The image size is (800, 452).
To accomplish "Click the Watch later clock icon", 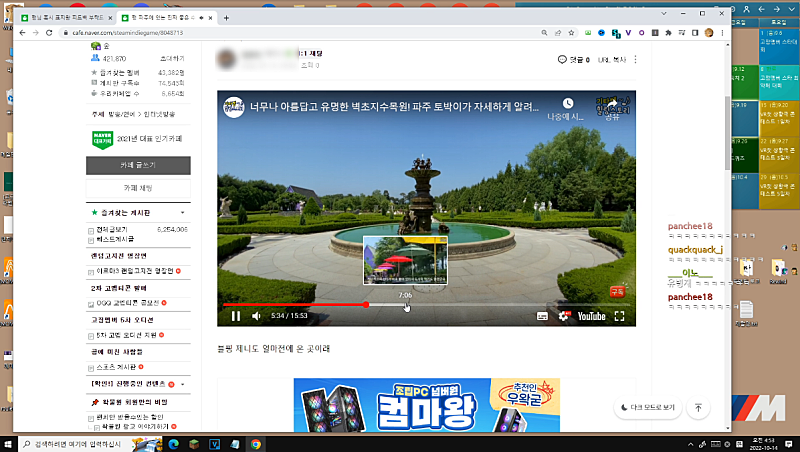I will [x=567, y=104].
